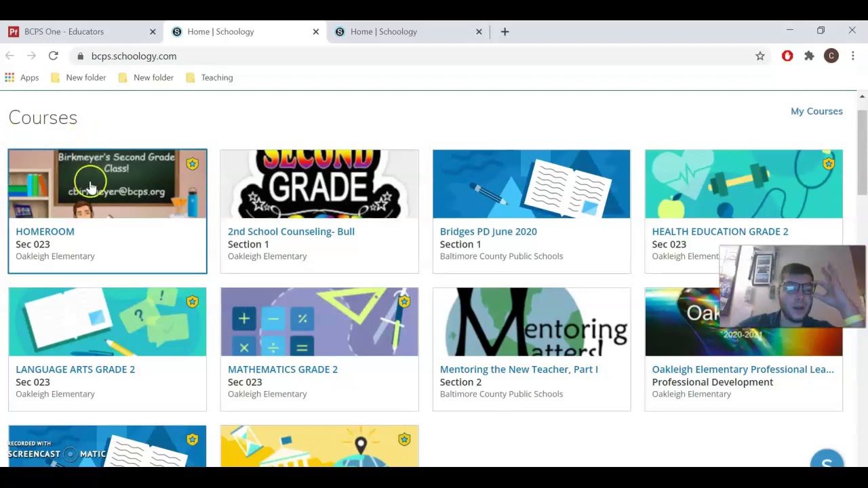Open the Chrome profile avatar C
Image resolution: width=868 pixels, height=488 pixels.
(x=831, y=56)
